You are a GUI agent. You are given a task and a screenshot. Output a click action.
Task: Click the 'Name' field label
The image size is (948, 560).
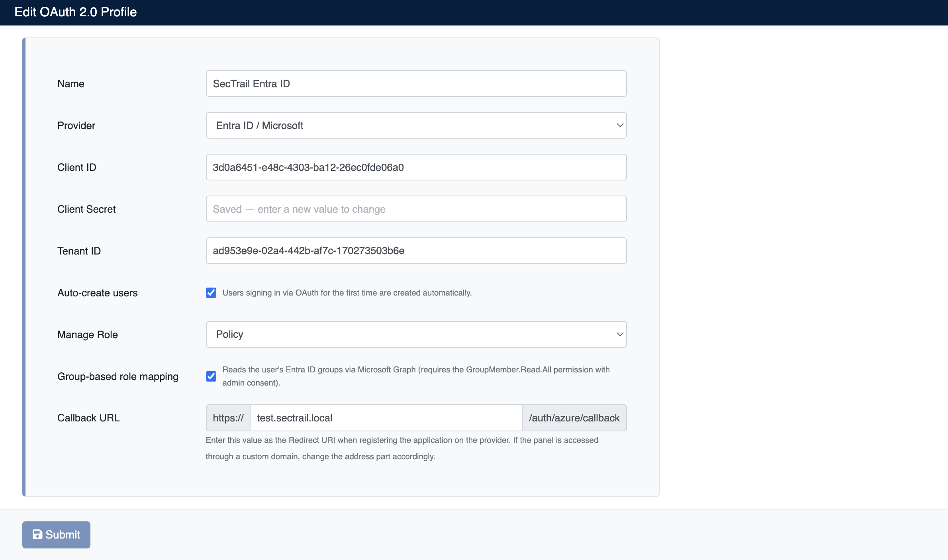(x=71, y=84)
